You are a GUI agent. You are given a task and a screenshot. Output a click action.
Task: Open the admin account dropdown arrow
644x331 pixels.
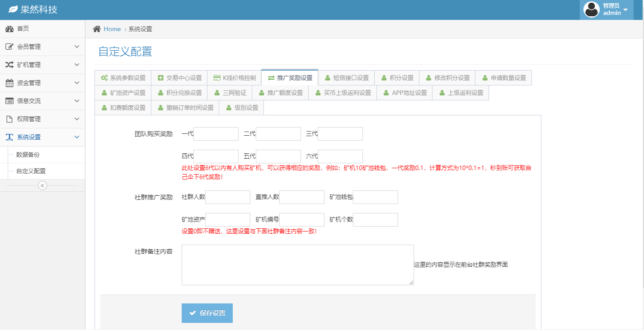click(625, 9)
